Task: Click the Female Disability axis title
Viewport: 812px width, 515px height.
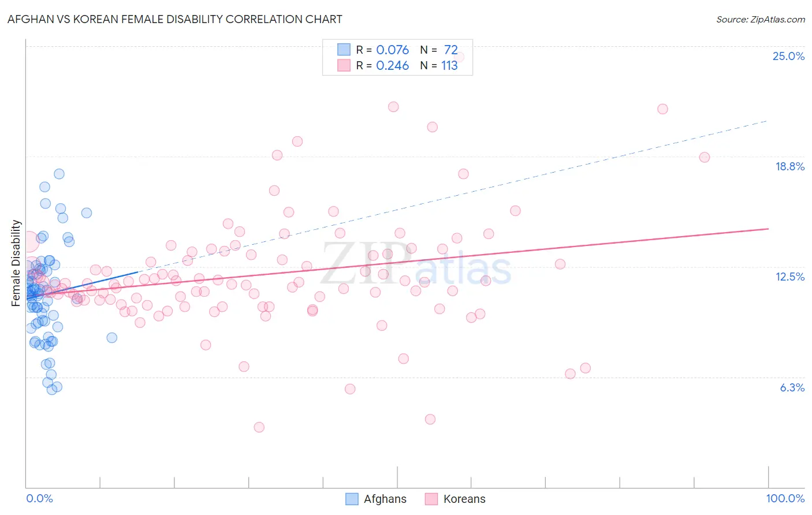Action: [x=16, y=263]
